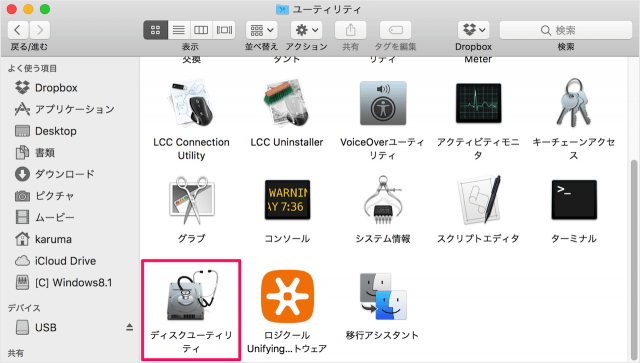Click the スクリプトエディタ name label
This screenshot has height=363, width=640.
pos(478,238)
